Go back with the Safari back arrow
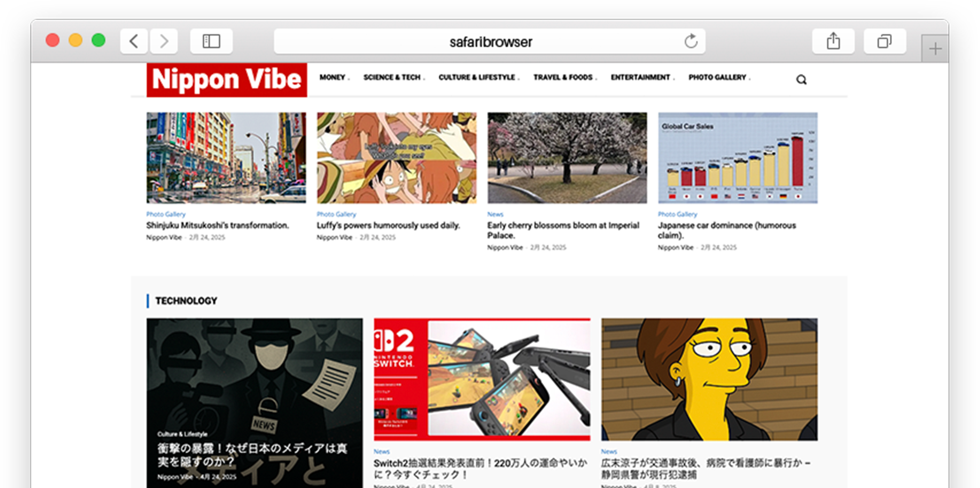This screenshot has height=488, width=980. coord(134,41)
